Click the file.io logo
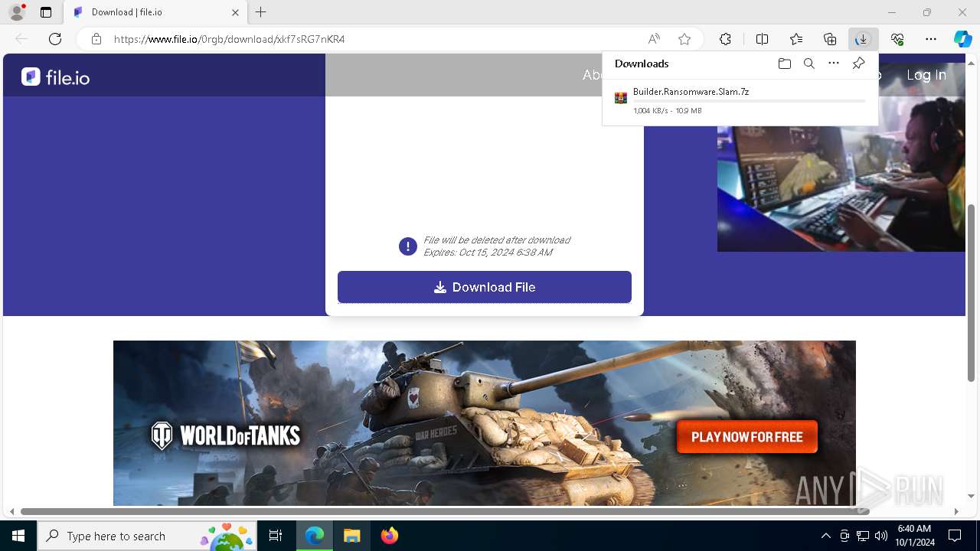 tap(55, 77)
